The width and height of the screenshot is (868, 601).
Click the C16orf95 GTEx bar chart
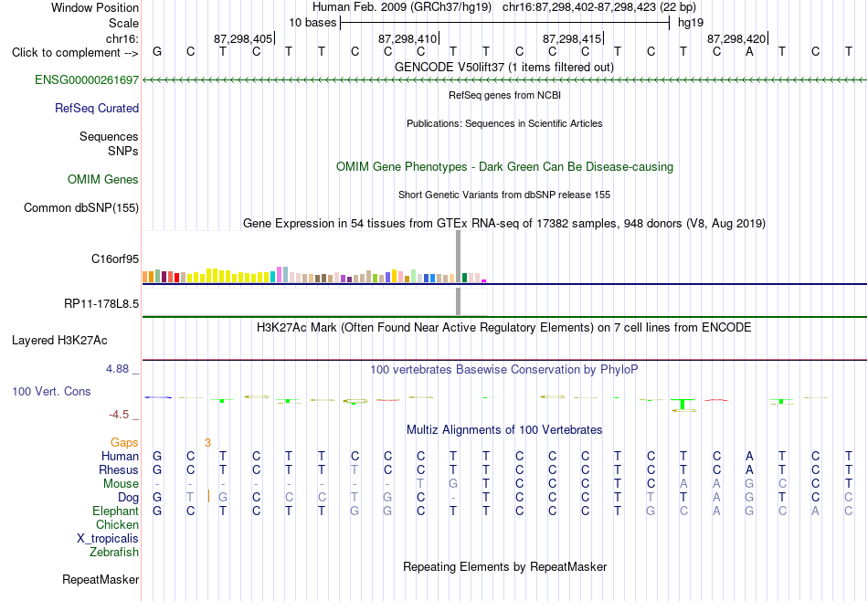(314, 258)
